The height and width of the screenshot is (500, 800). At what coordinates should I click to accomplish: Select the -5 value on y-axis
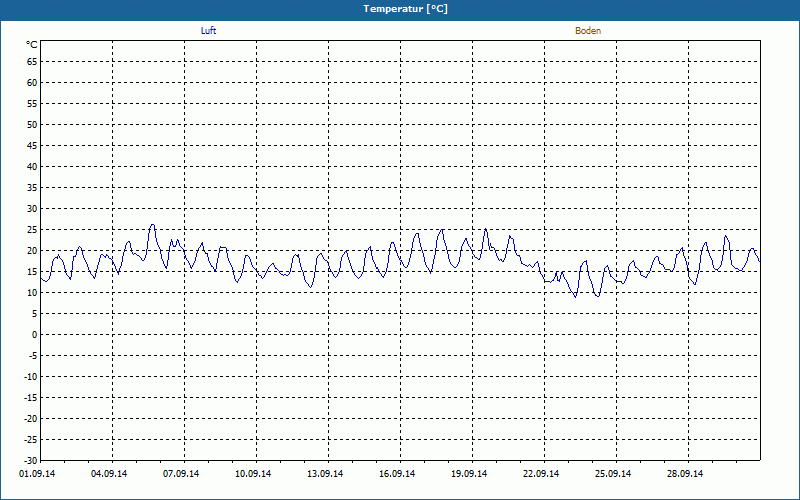tap(33, 356)
